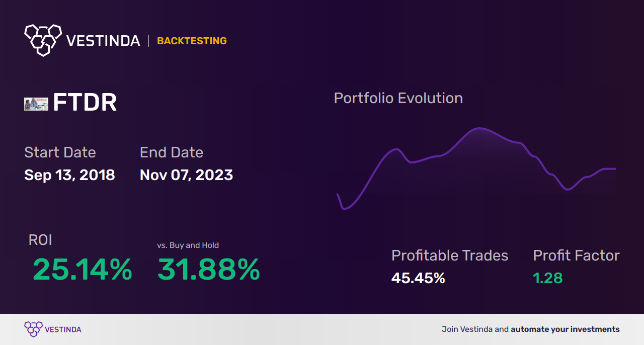This screenshot has height=345, width=644.
Task: Click the End Date label
Action: 172,152
